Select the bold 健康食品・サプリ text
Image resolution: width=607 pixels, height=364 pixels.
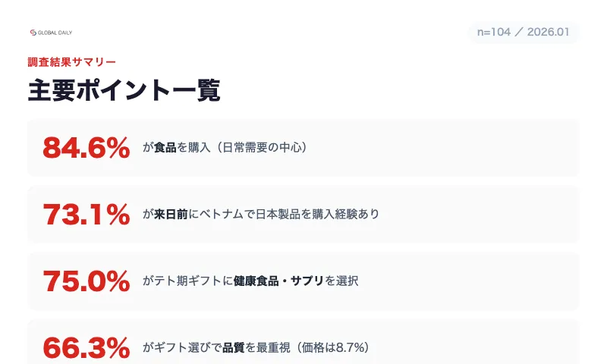[x=278, y=281]
